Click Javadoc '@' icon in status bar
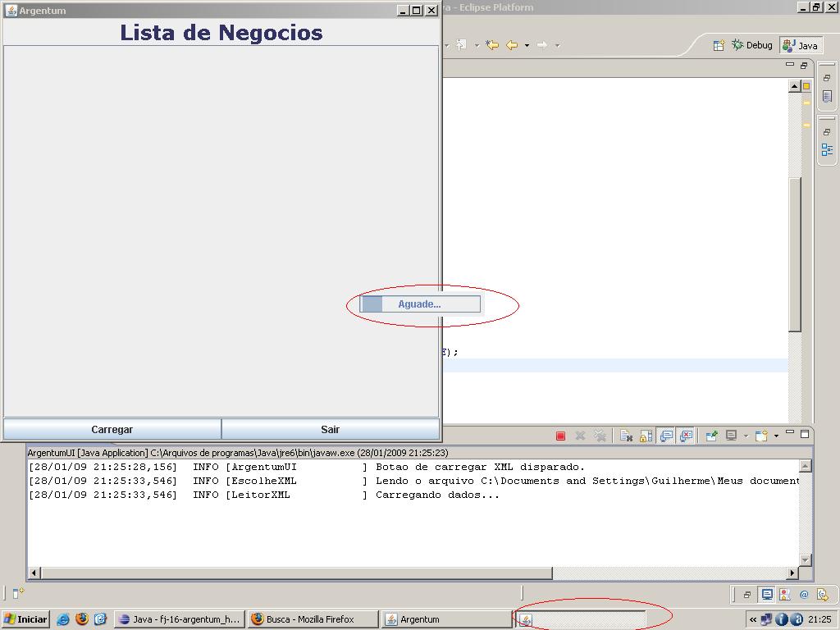Screen dimensions: 840x630 pos(804,594)
